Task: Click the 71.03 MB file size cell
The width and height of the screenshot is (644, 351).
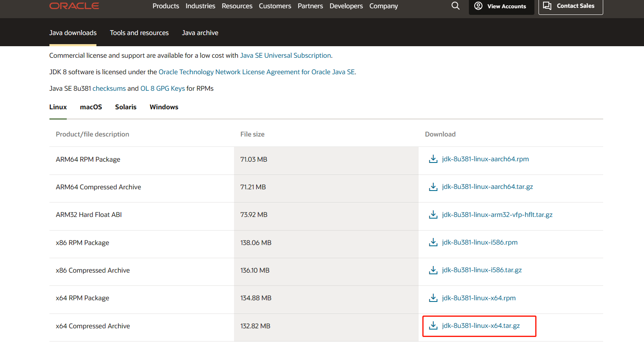Action: point(326,161)
